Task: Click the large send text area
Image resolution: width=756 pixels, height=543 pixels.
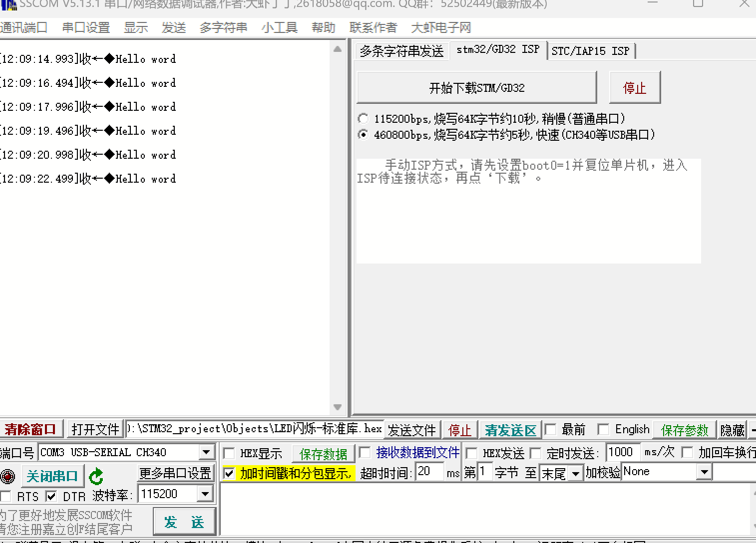Action: (x=484, y=509)
